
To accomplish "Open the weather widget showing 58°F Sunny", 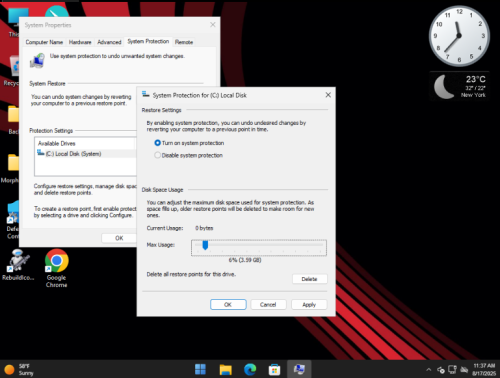I will 19,369.
